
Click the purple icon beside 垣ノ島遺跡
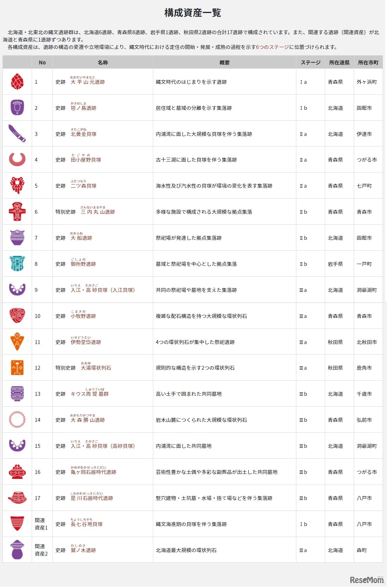pyautogui.click(x=17, y=108)
